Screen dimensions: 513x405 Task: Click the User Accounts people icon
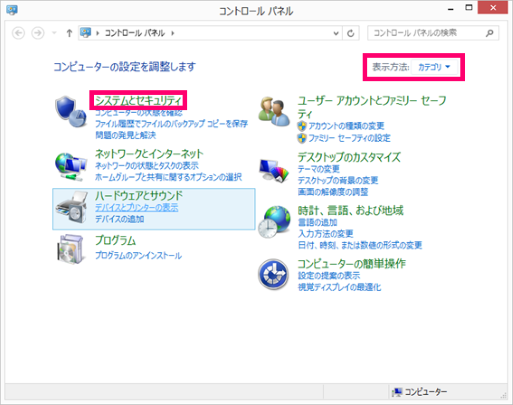pos(274,112)
